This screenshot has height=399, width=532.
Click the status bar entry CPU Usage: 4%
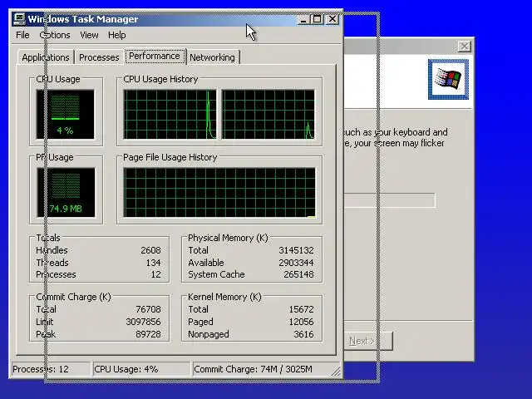tap(141, 369)
